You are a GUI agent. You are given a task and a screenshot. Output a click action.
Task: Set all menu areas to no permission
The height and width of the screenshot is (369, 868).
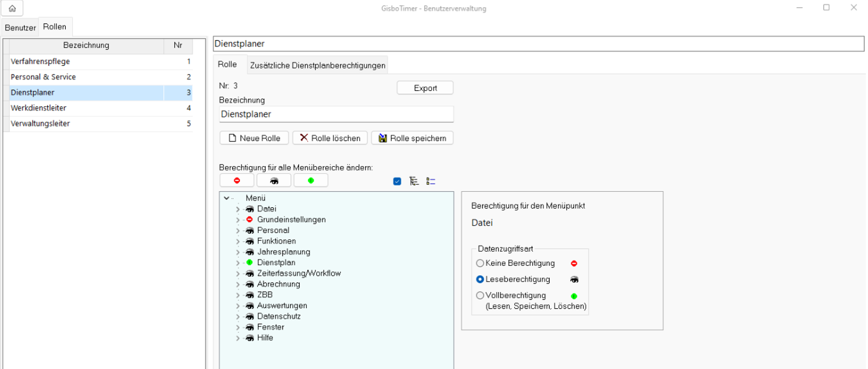[x=237, y=180]
